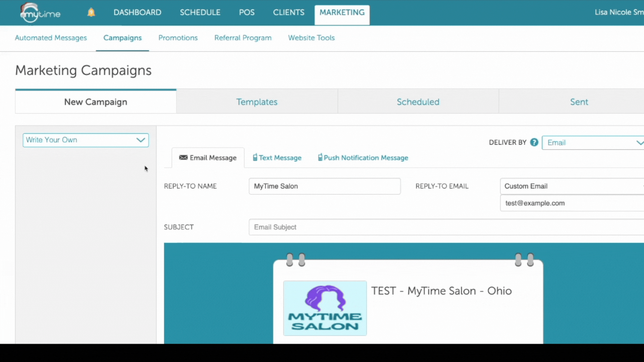This screenshot has height=362, width=644.
Task: Open Referral Program page
Action: coord(243,38)
